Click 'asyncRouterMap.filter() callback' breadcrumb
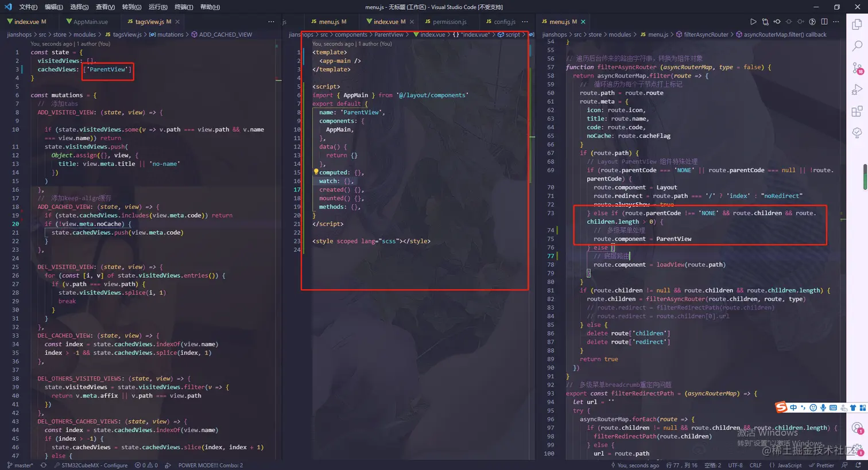 (781, 34)
